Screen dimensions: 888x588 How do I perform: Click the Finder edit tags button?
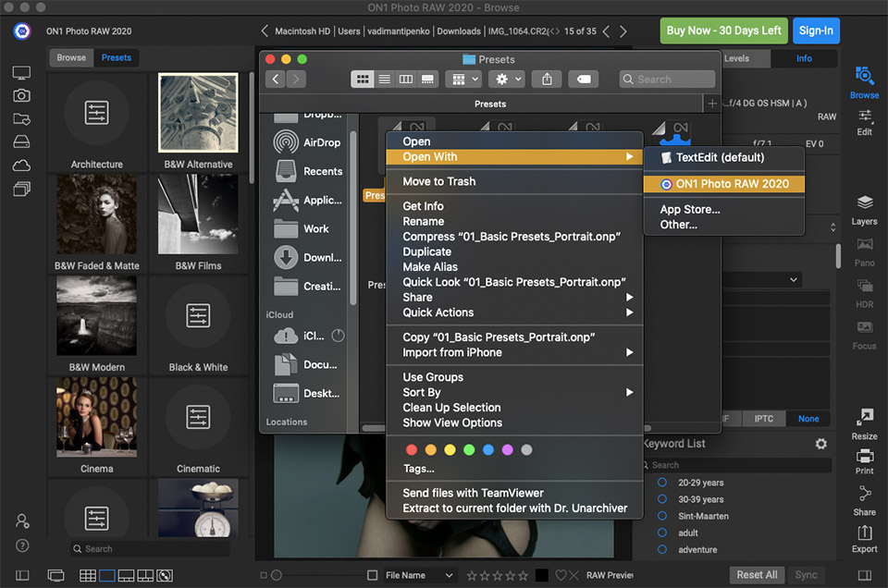(584, 80)
